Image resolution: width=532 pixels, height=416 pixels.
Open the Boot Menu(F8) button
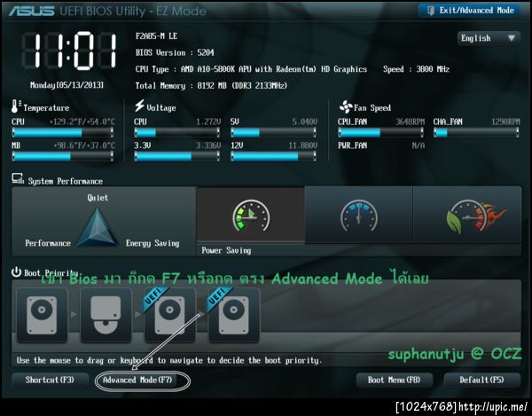pos(394,380)
